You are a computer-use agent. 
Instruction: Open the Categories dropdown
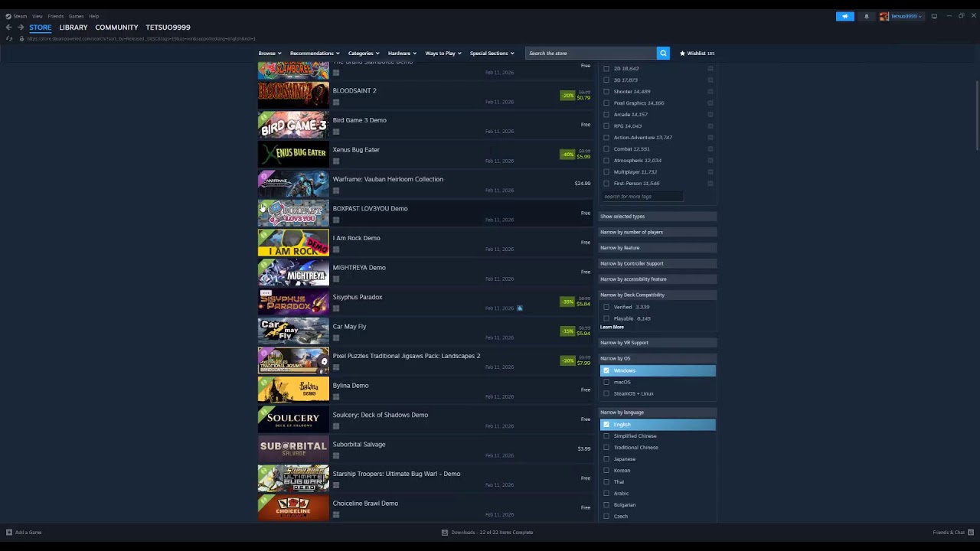[x=364, y=54]
